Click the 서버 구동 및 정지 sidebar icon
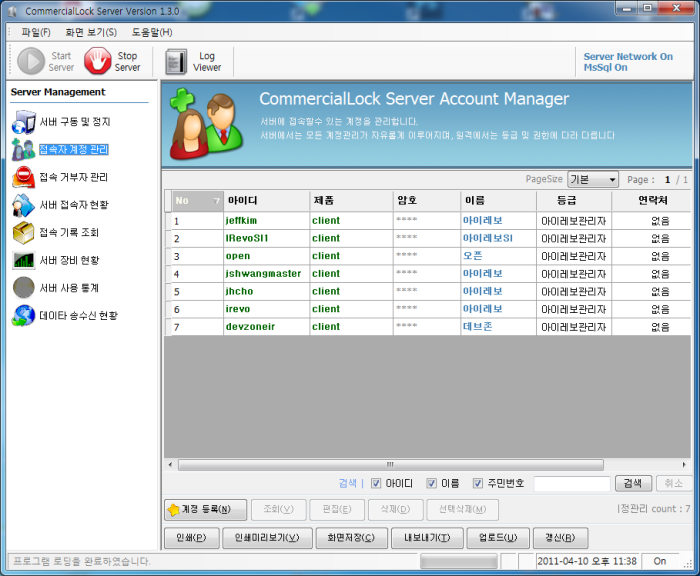The image size is (700, 576). coord(24,122)
